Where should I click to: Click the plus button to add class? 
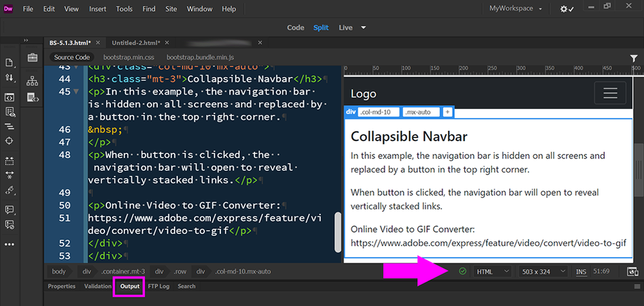(x=447, y=112)
